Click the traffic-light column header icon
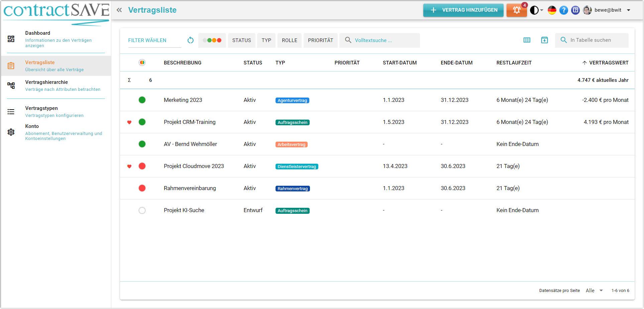644x309 pixels. (142, 62)
